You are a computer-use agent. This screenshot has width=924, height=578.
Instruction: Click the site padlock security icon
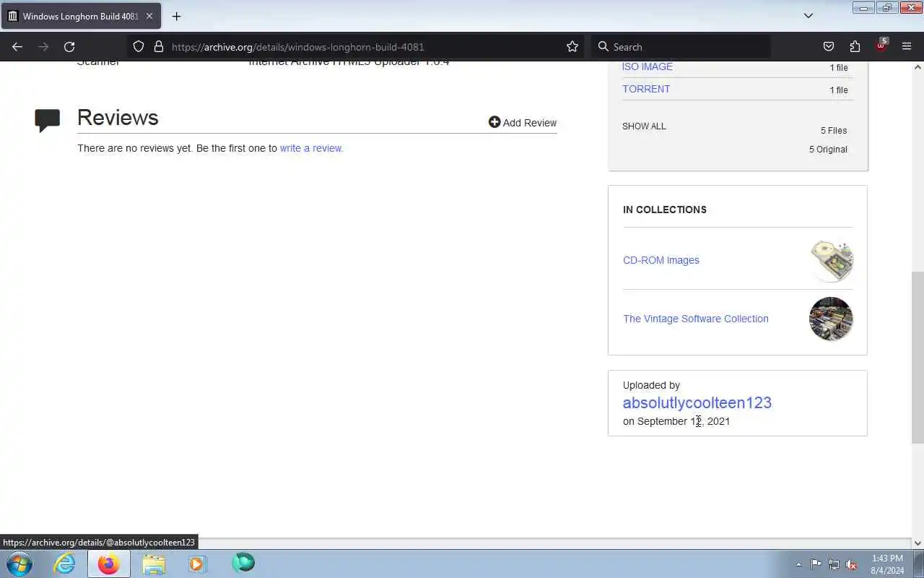[159, 46]
